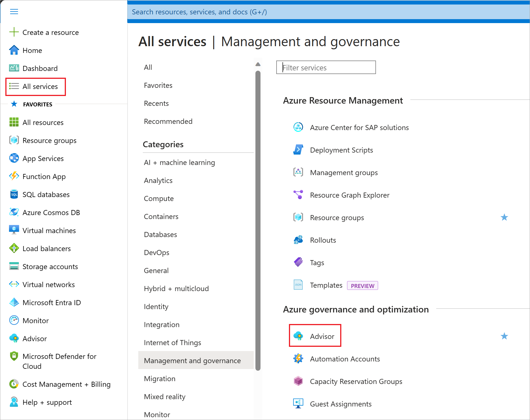530x420 pixels.
Task: Click the Create a resource plus icon
Action: pos(14,32)
